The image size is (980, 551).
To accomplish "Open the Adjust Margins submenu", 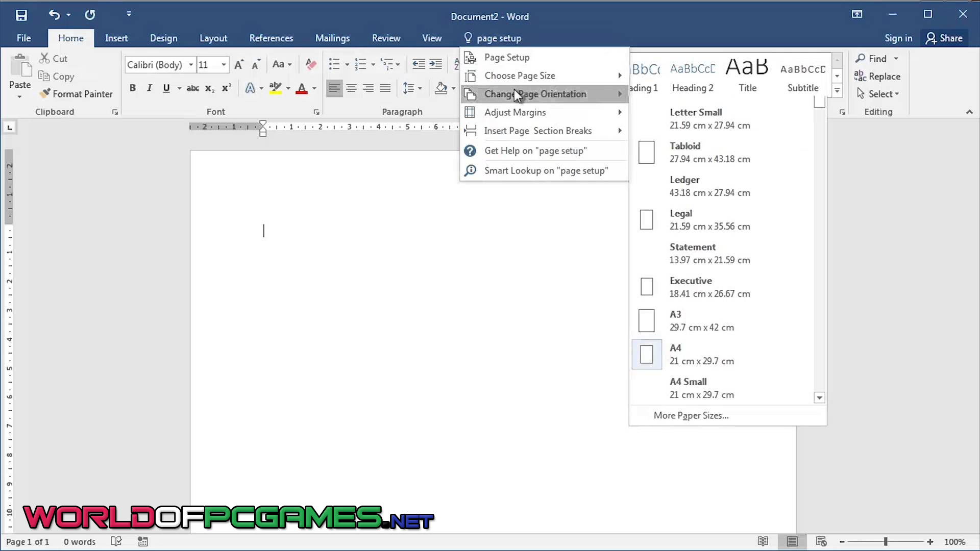I will 544,112.
